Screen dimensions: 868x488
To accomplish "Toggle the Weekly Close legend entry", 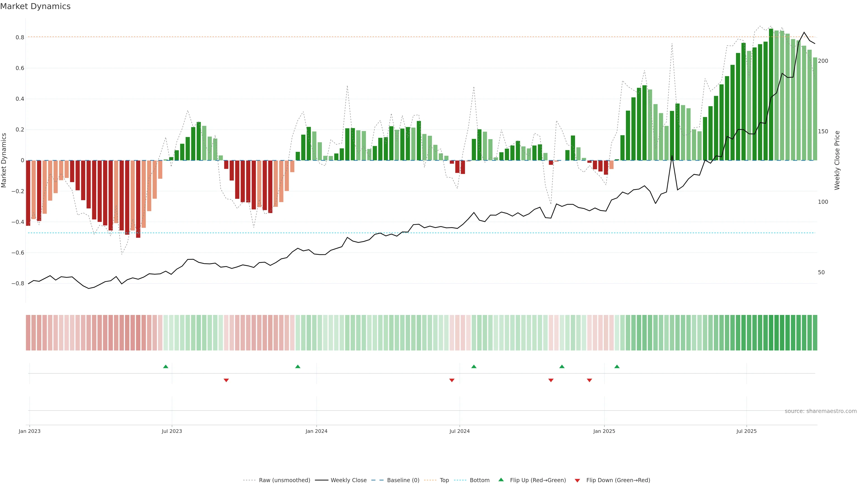I will 348,480.
